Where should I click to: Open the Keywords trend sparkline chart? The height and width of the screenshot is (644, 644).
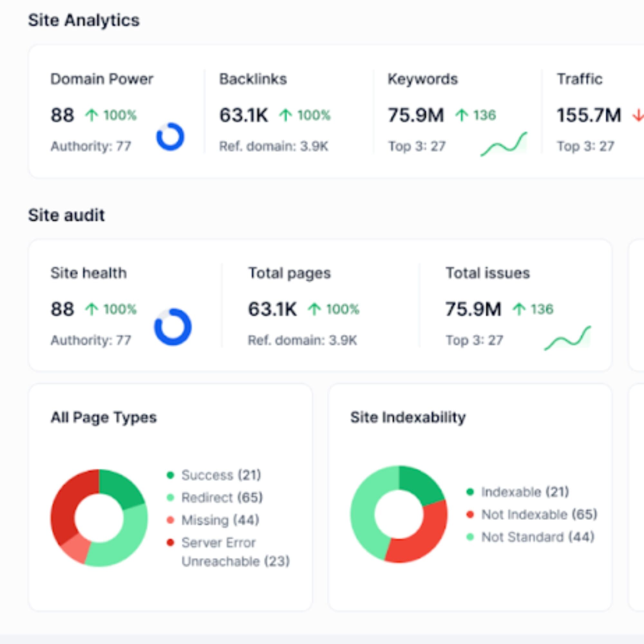coord(503,143)
